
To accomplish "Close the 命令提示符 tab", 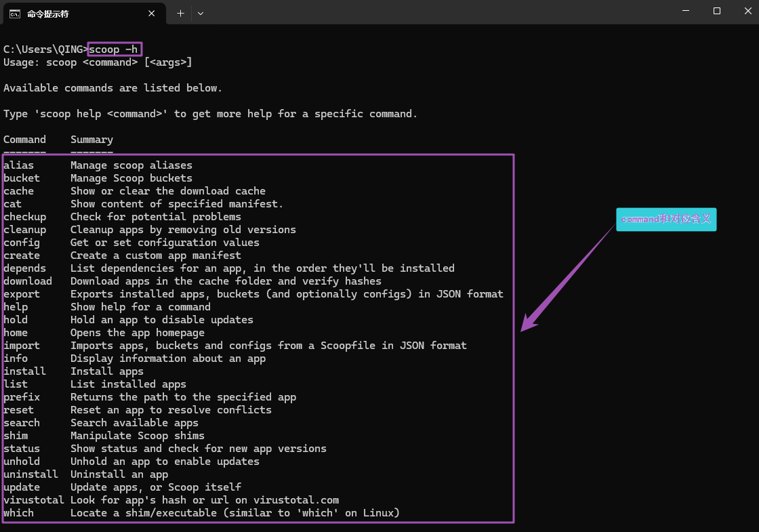I will click(x=152, y=13).
